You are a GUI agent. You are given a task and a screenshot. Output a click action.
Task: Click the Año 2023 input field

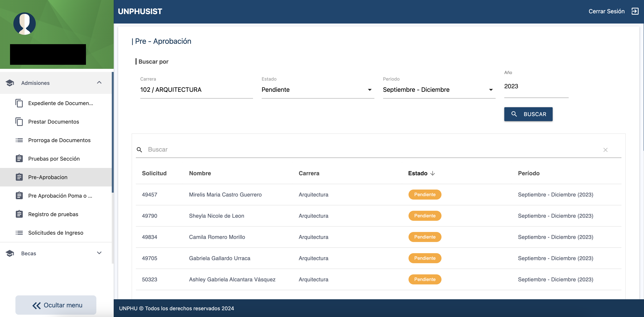536,87
